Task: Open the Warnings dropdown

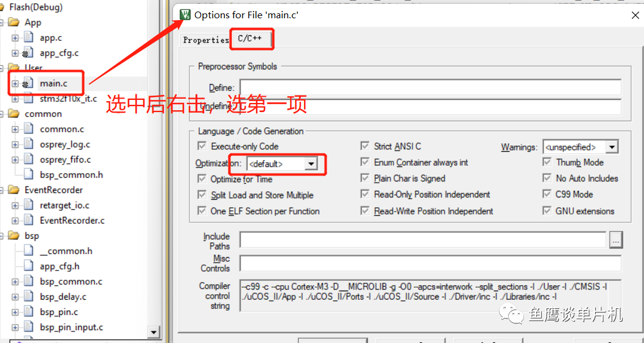Action: [x=612, y=147]
